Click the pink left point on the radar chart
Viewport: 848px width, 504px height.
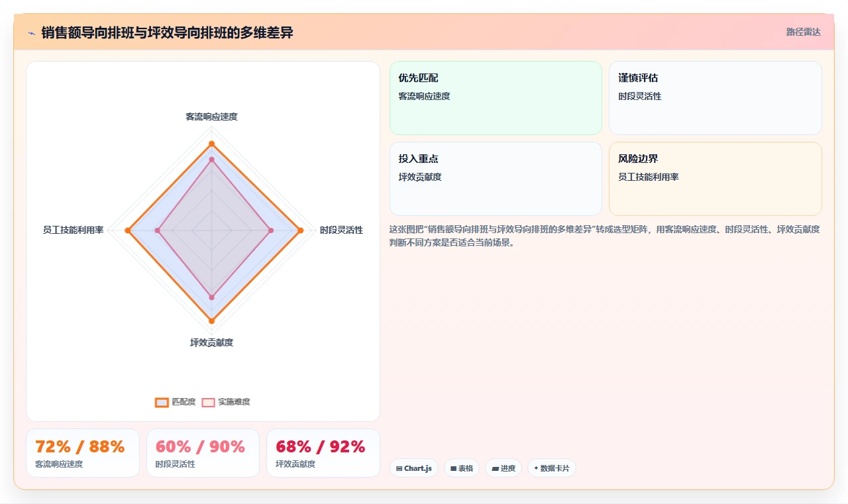pos(157,230)
